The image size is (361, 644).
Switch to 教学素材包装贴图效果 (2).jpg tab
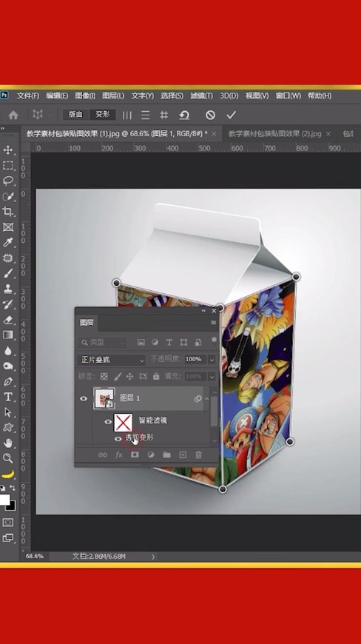[x=275, y=134]
